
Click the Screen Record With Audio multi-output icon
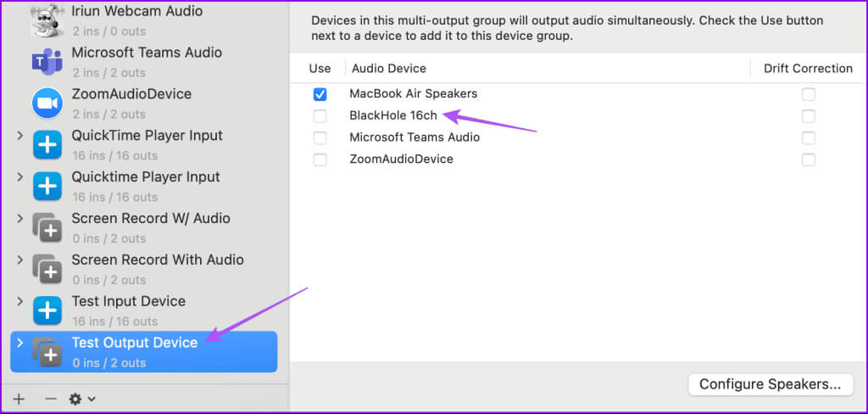pos(47,269)
